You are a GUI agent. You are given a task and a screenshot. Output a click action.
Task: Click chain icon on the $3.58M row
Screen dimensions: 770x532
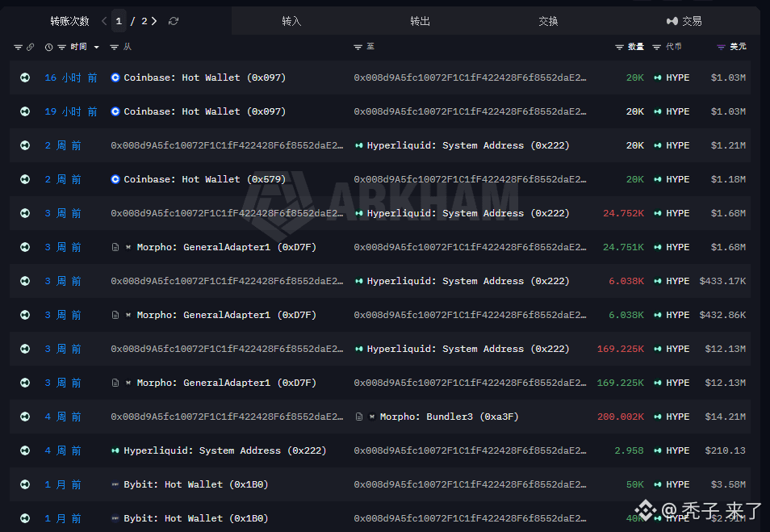pos(25,484)
